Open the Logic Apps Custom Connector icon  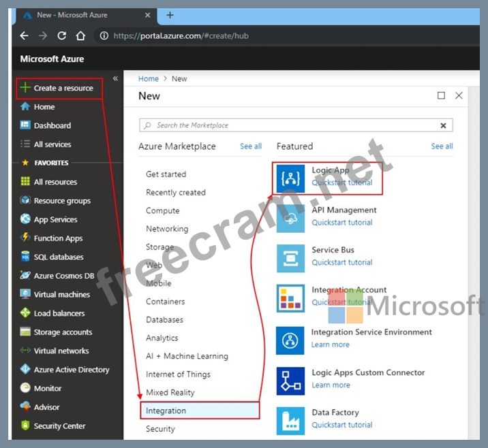[x=290, y=381]
